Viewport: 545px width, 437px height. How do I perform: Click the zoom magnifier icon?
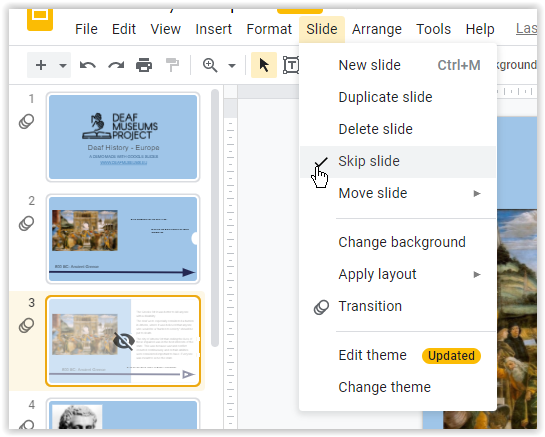point(210,65)
